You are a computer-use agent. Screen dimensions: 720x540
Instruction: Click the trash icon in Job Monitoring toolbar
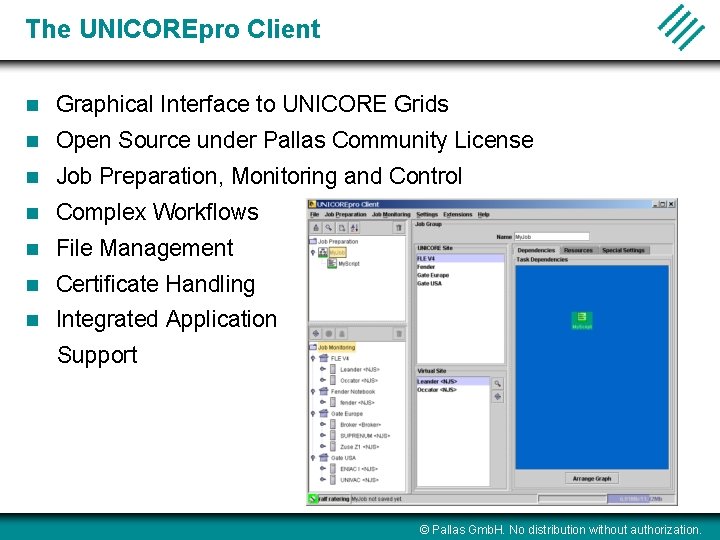click(399, 334)
